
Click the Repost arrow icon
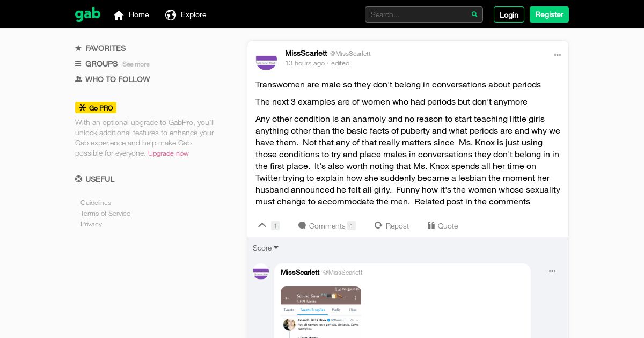click(378, 225)
